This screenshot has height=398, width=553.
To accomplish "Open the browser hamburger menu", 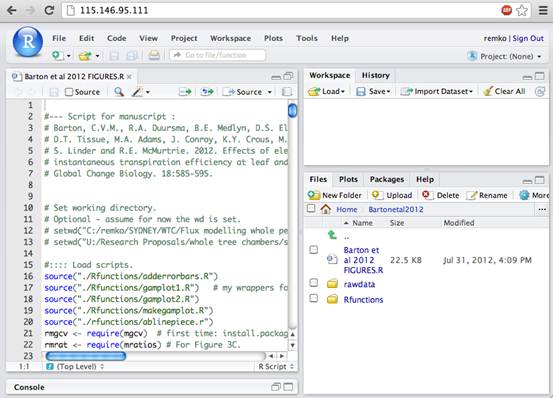I will 543,11.
